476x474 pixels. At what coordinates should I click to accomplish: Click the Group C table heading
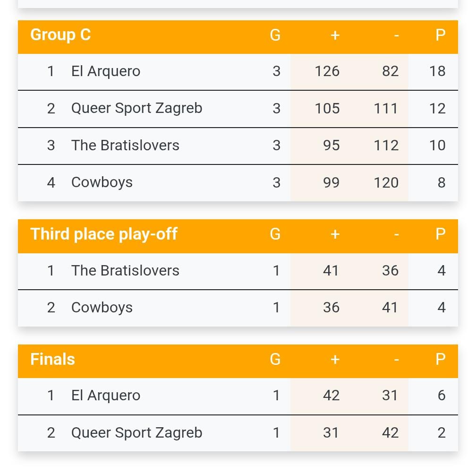(60, 35)
